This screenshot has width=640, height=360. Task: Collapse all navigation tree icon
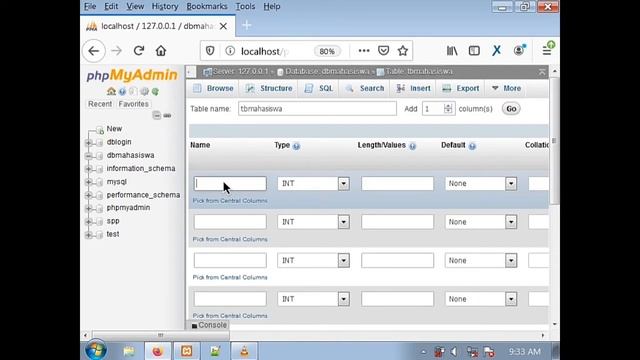click(x=157, y=116)
